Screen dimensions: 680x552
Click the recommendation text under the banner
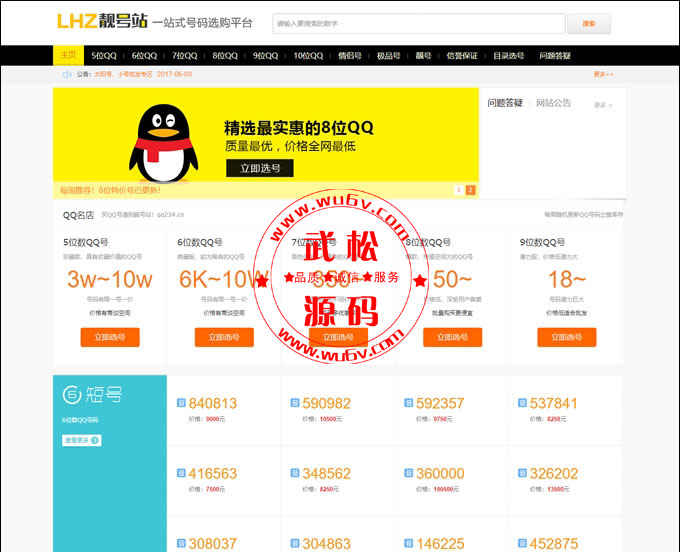[x=110, y=190]
